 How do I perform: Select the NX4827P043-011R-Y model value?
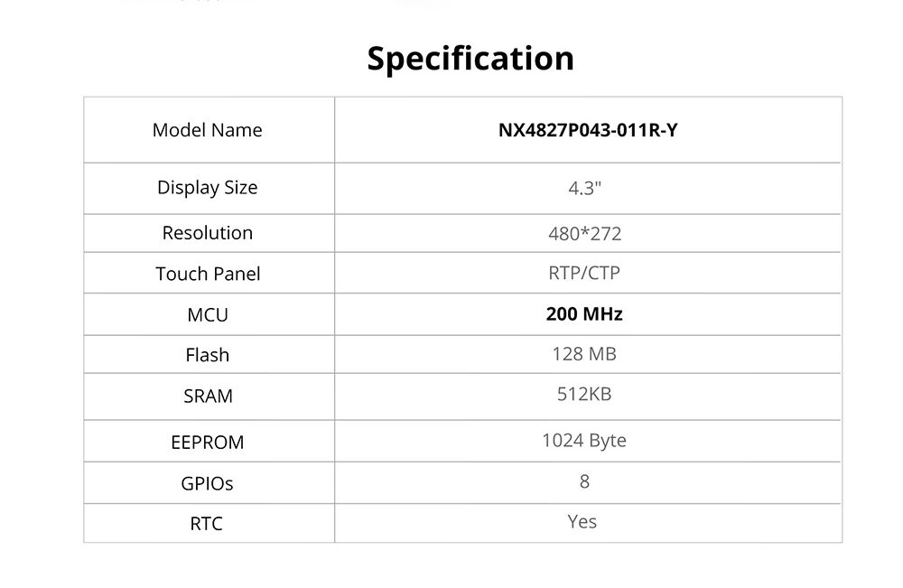588,130
